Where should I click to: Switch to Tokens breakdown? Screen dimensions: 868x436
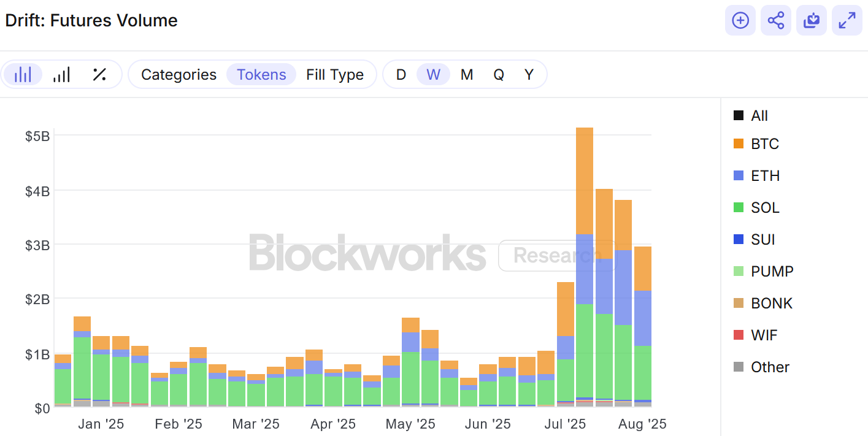[x=261, y=75]
